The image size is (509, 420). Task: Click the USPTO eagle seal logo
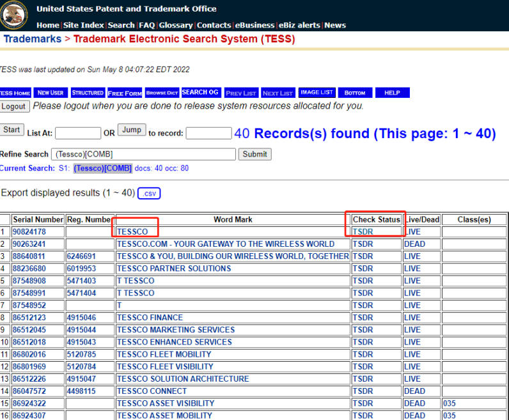[x=13, y=14]
